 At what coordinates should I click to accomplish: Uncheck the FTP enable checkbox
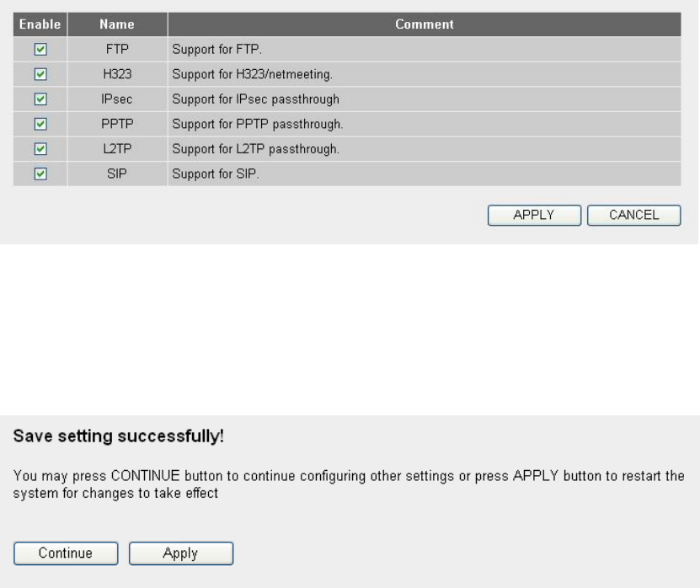click(x=40, y=49)
